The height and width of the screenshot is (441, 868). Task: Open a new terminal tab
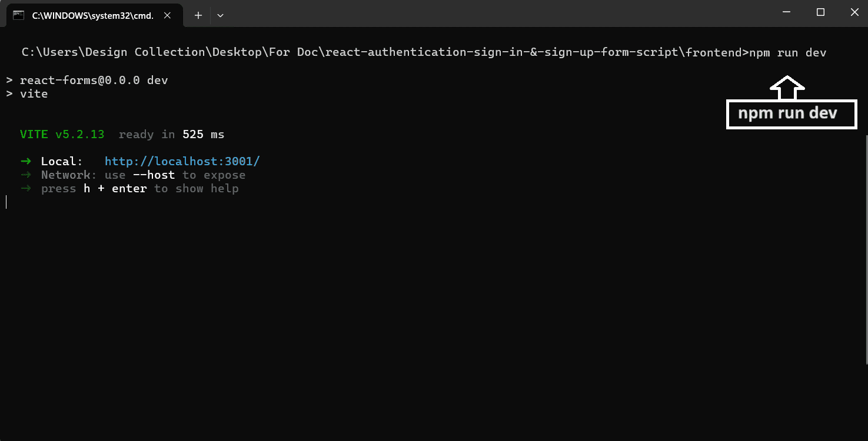198,16
